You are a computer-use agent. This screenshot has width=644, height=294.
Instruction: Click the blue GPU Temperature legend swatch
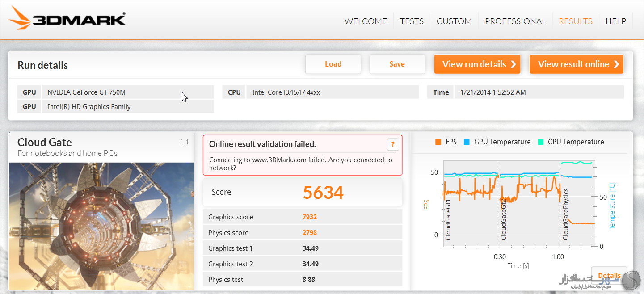point(467,142)
